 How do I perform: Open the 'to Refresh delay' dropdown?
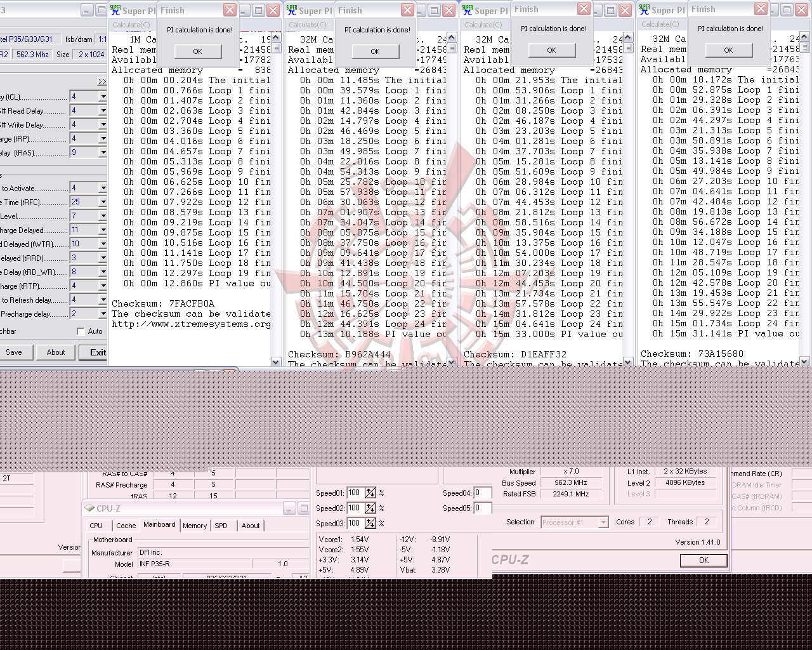click(103, 300)
